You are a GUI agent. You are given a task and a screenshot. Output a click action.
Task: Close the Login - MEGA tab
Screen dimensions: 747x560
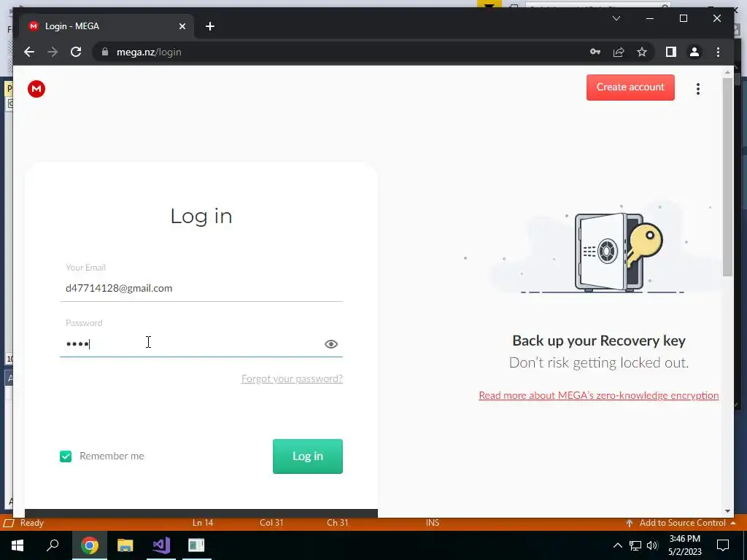182,26
